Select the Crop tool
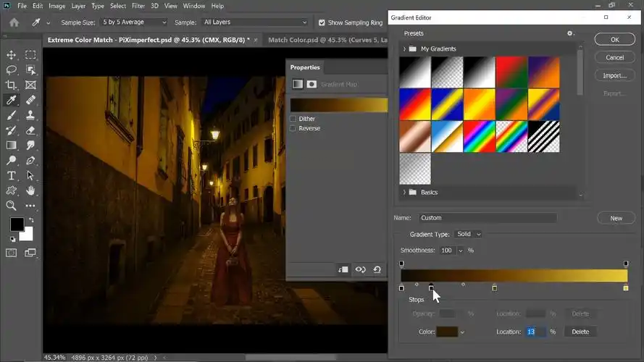The width and height of the screenshot is (644, 362). (x=12, y=85)
